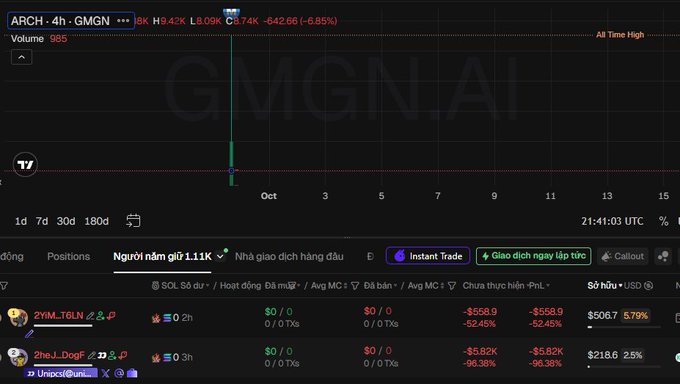Switch to Nhà giao dịch hàng đầu tab
This screenshot has height=384, width=680.
[289, 256]
